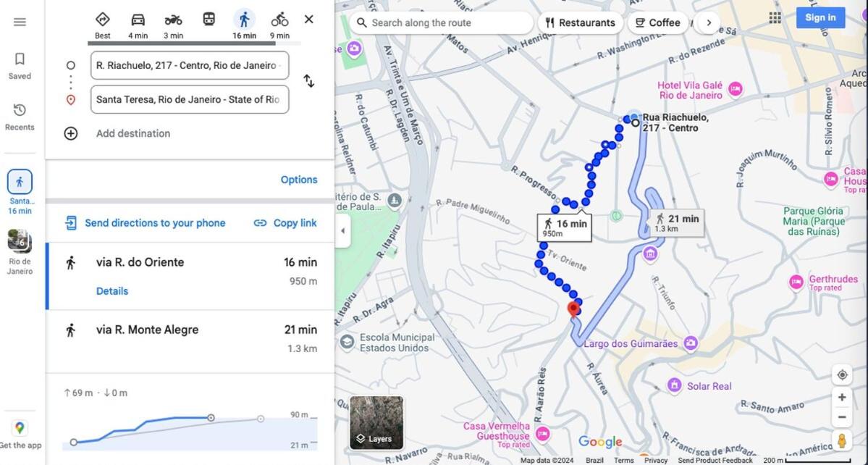Click the Add destination text
The image size is (868, 465).
click(133, 133)
